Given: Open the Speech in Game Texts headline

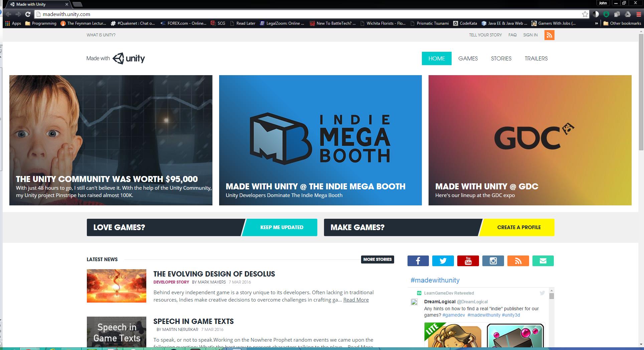Looking at the screenshot, I should (x=193, y=321).
